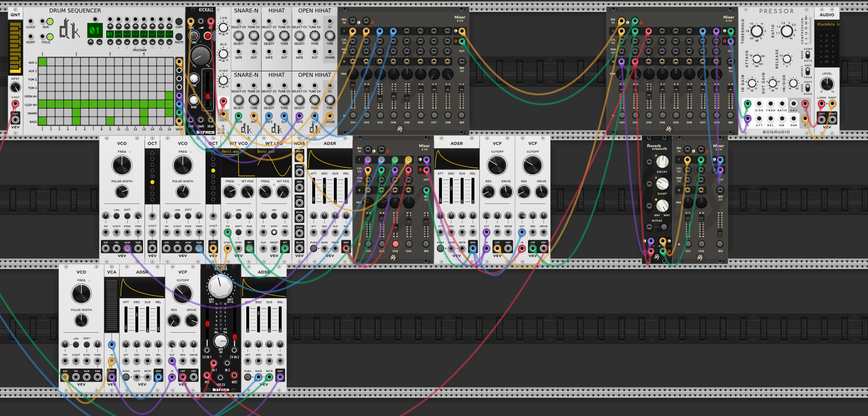Switch the RMS/PEAK detect switch on Pressor
Screen dimensions: 868x416
(x=808, y=71)
